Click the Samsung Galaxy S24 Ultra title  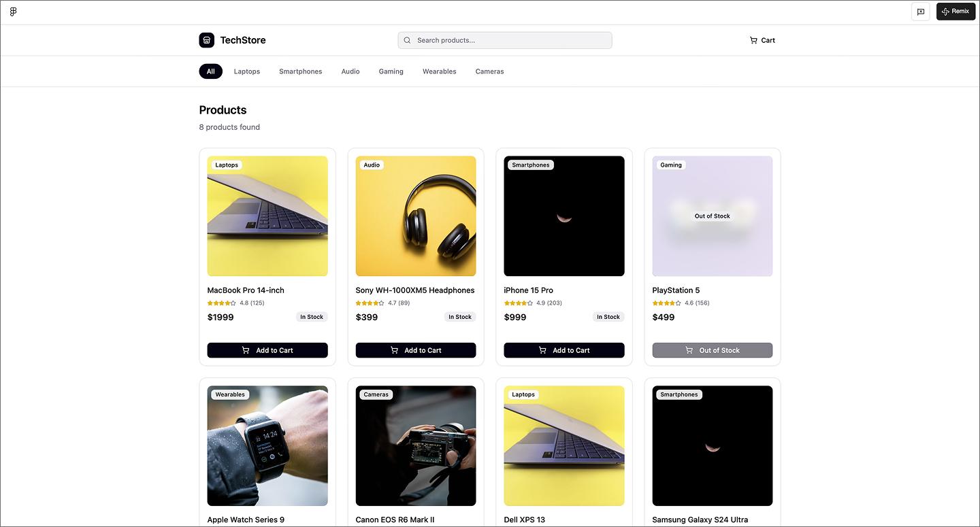[x=700, y=520]
